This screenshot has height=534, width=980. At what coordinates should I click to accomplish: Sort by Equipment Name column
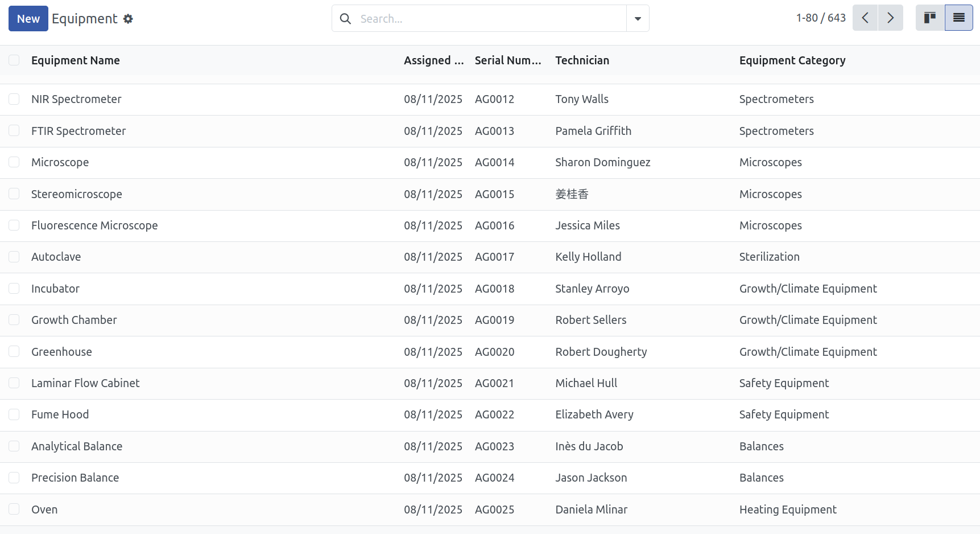pyautogui.click(x=76, y=60)
